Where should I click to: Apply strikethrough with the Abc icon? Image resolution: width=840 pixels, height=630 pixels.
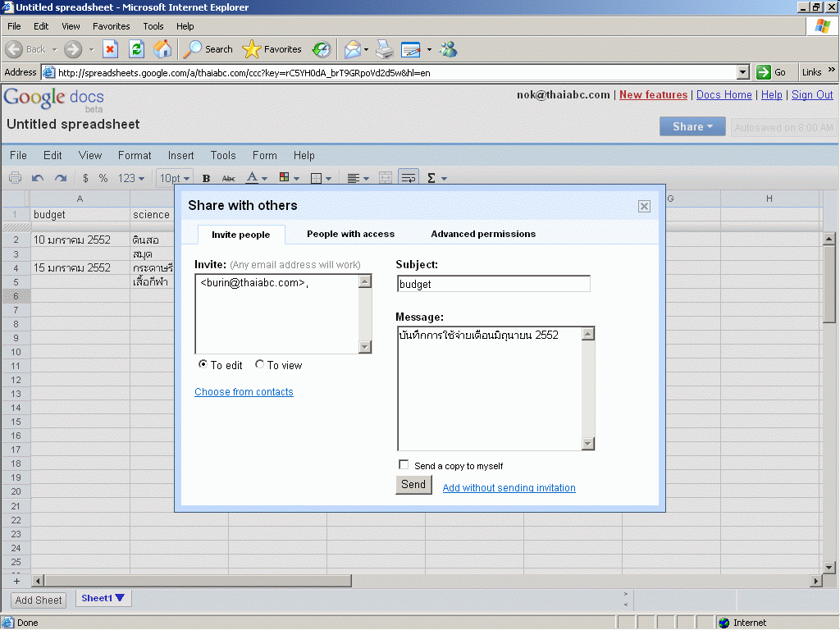tap(229, 178)
